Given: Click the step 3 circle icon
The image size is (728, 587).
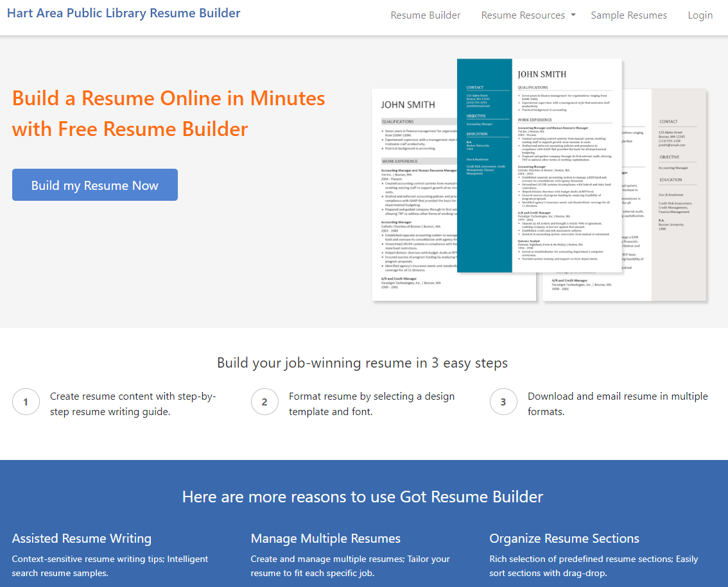Looking at the screenshot, I should tap(503, 402).
